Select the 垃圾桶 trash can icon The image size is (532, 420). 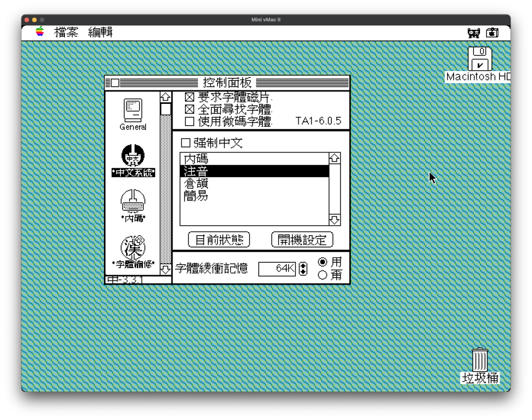point(480,360)
